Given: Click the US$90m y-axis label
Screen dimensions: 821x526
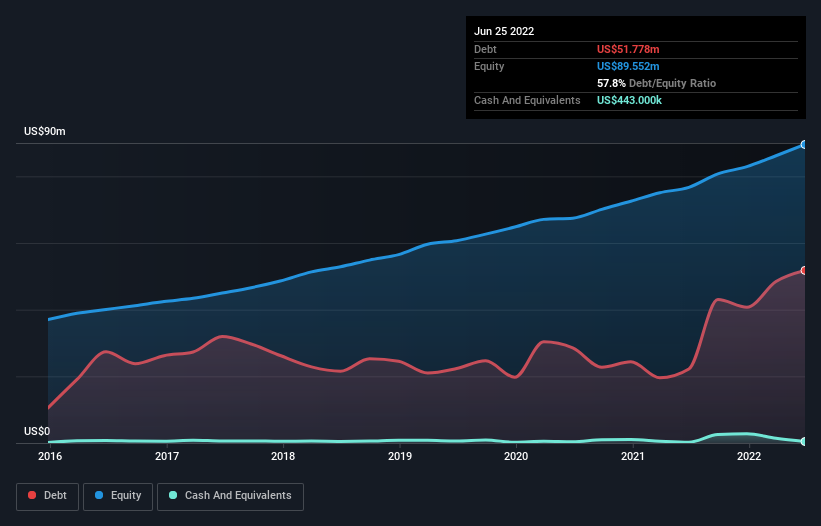Looking at the screenshot, I should pyautogui.click(x=45, y=131).
